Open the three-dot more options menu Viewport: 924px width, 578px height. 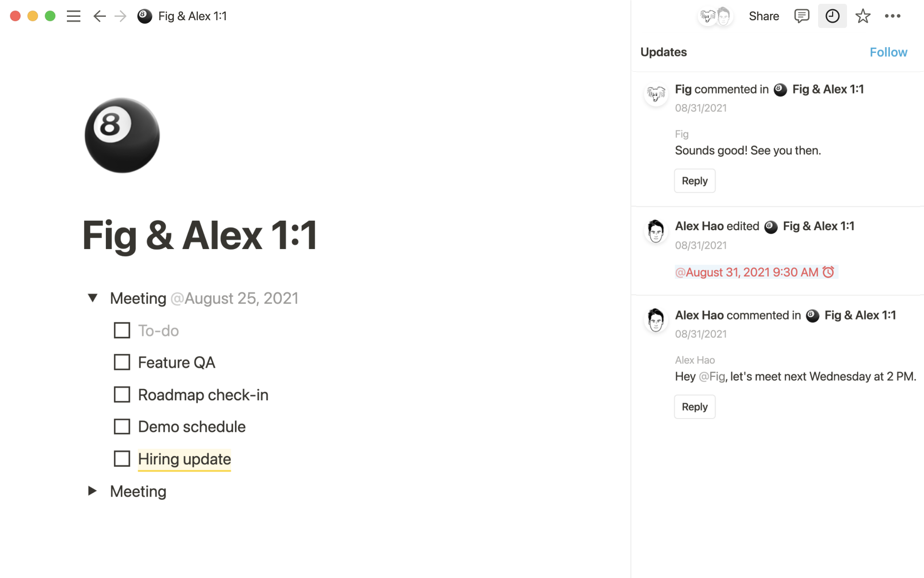tap(892, 16)
